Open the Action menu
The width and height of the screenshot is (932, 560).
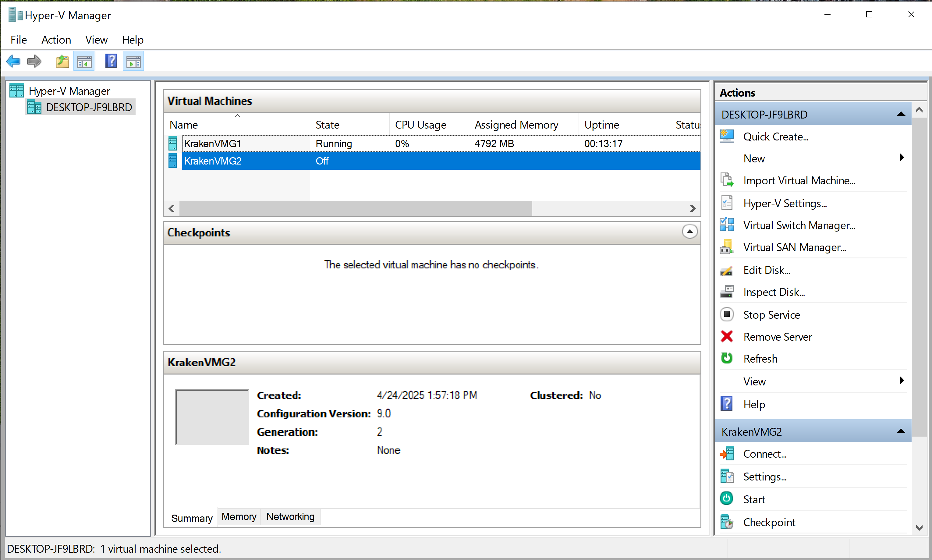pos(56,40)
